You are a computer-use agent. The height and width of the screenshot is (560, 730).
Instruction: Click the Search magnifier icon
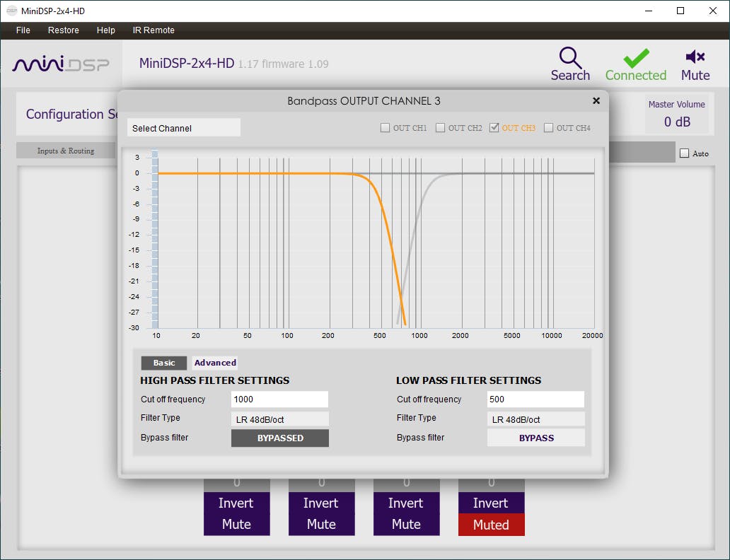pyautogui.click(x=570, y=57)
